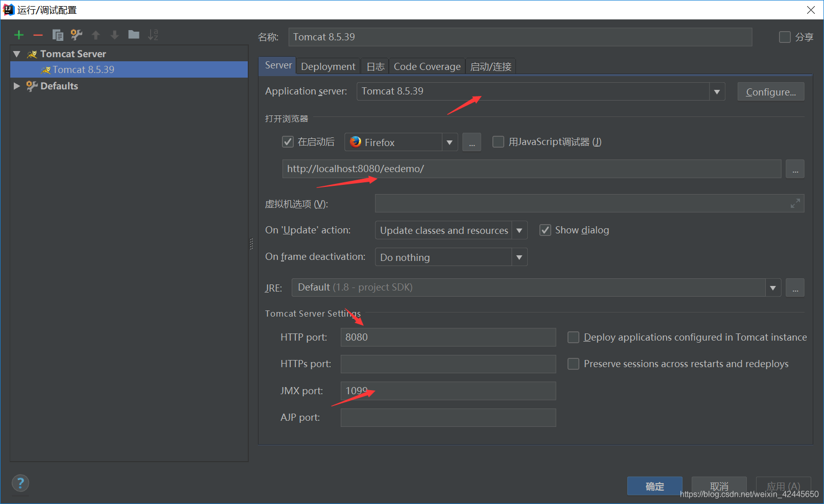Click the 虚拟机选项 VM options field
Screen dimensions: 824x504
point(590,203)
